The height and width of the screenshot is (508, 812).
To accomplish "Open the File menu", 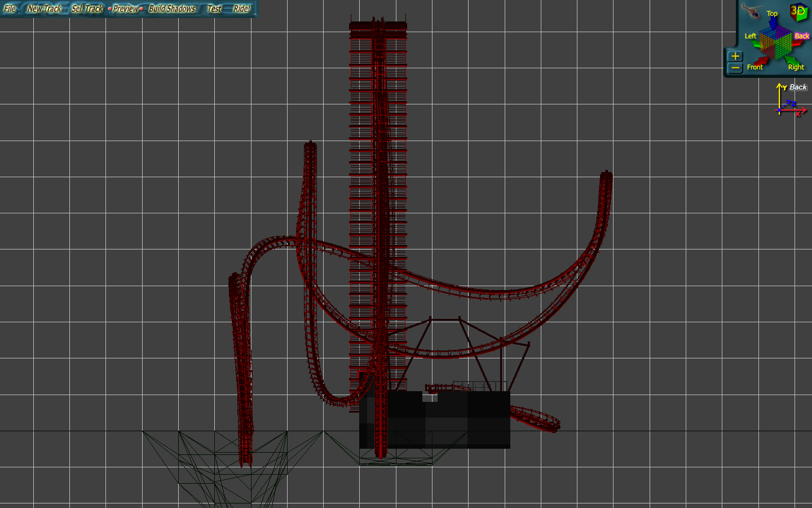I will coord(10,8).
